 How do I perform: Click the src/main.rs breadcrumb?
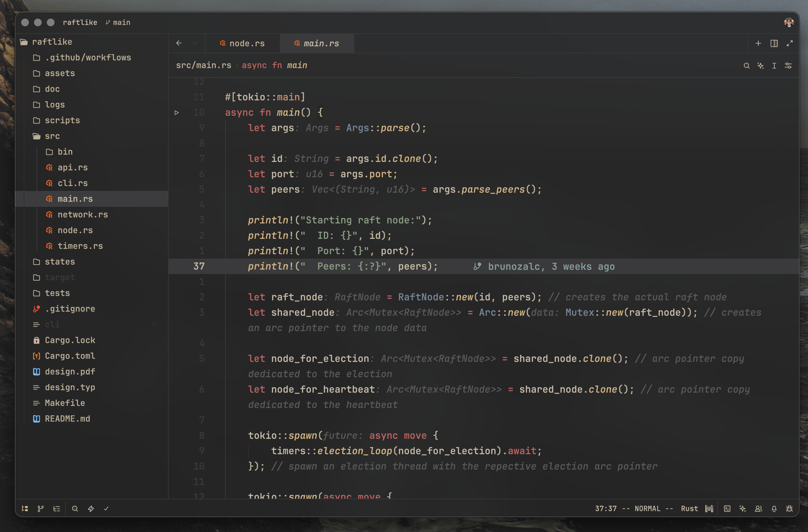tap(203, 65)
